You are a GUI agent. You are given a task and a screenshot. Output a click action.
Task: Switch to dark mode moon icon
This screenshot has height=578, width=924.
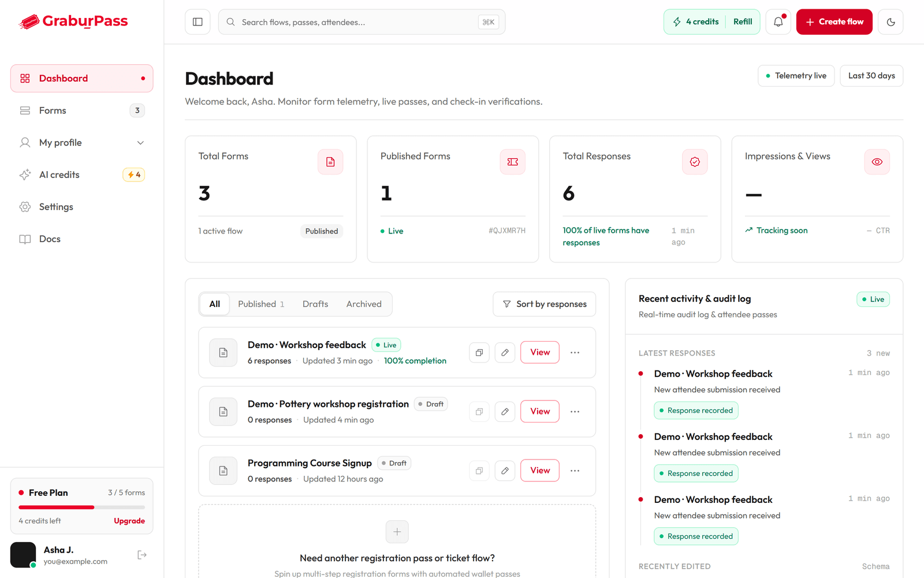[x=891, y=22]
